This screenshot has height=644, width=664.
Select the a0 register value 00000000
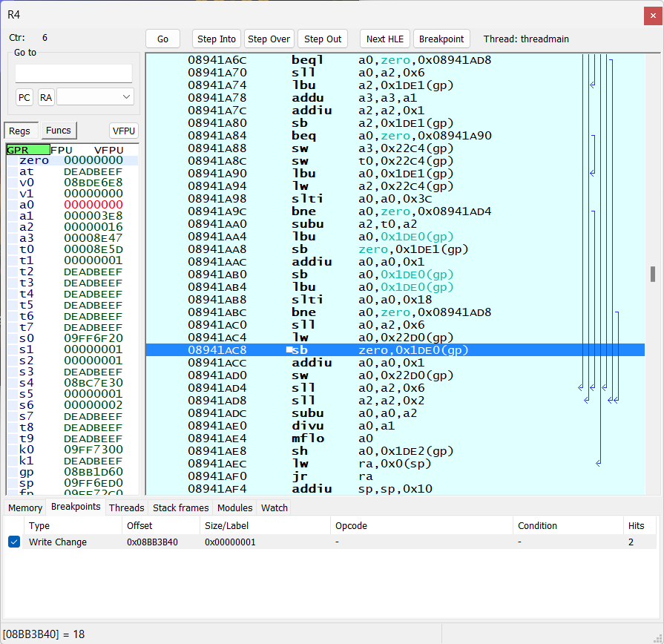[x=93, y=205]
